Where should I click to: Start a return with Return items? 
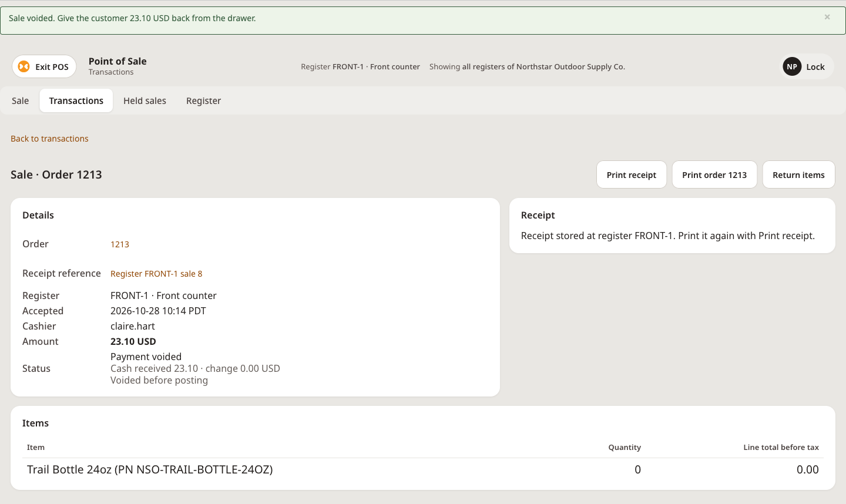pyautogui.click(x=798, y=174)
